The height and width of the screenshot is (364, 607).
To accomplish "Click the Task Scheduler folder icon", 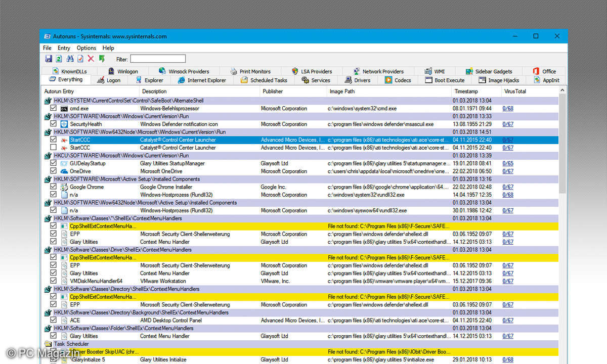I will (x=49, y=344).
